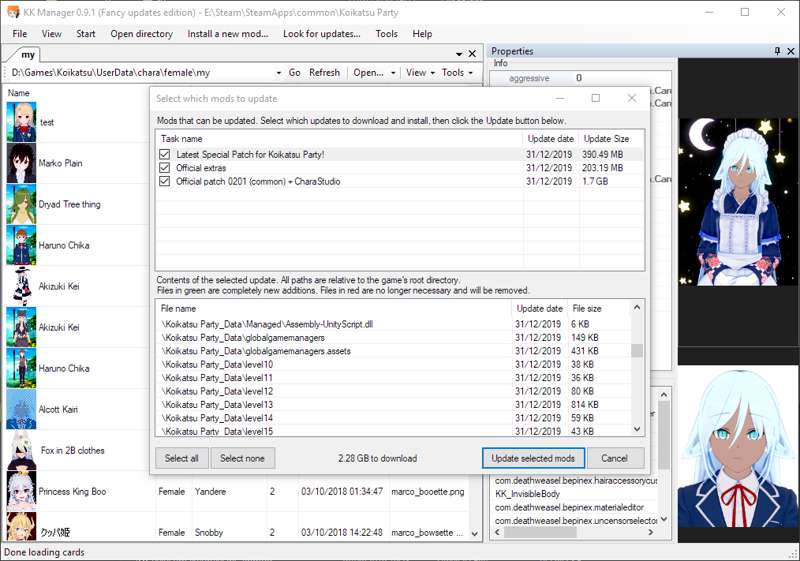Viewport: 800px width, 561px height.
Task: Select KK_InvisibleBody in plugin list
Action: (x=527, y=494)
